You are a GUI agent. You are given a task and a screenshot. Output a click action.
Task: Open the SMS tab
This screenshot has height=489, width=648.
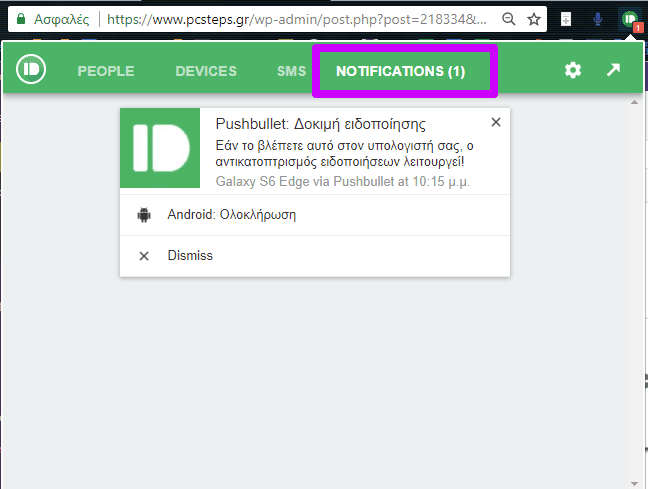(291, 71)
